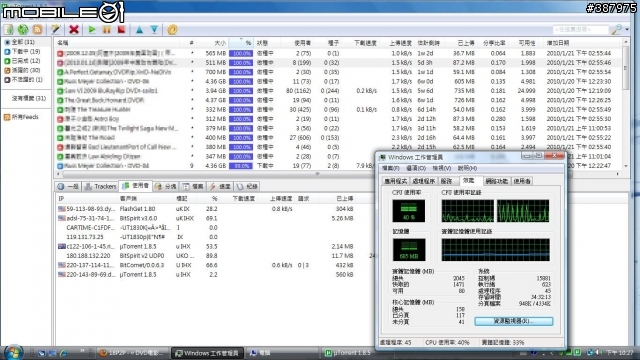This screenshot has height=360, width=640.
Task: Open the 一般 detail tab
Action: tap(68, 187)
